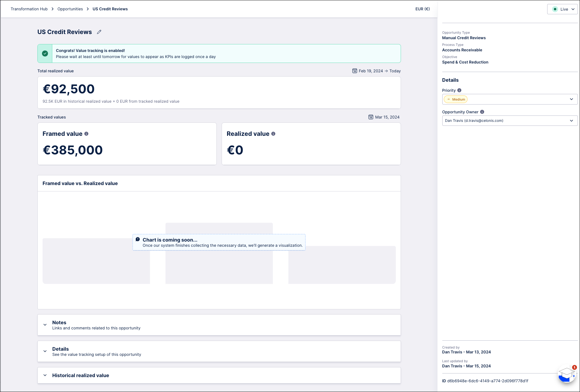580x392 pixels.
Task: Click the calendar icon next to Mar 15, 2024
Action: click(371, 117)
